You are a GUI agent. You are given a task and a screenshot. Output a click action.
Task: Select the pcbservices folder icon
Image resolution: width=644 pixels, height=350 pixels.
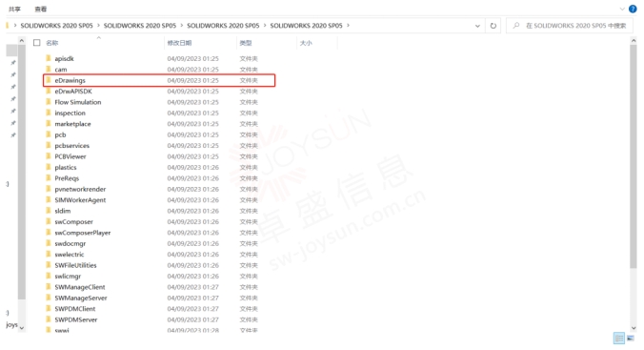point(48,145)
